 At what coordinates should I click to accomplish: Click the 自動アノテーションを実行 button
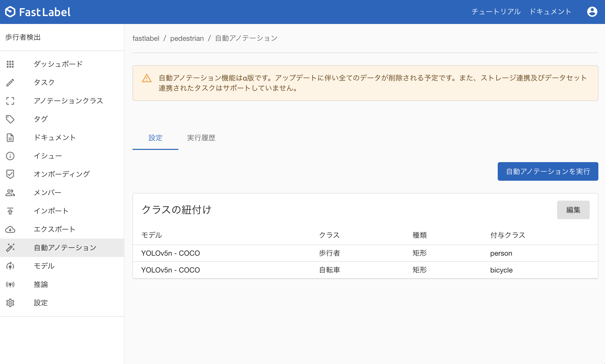pos(548,171)
